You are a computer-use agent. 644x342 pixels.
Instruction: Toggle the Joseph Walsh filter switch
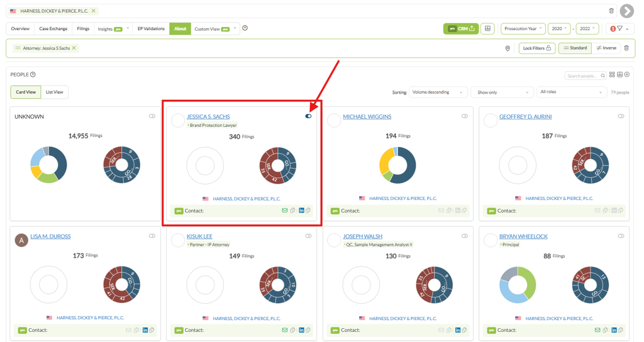pyautogui.click(x=465, y=236)
